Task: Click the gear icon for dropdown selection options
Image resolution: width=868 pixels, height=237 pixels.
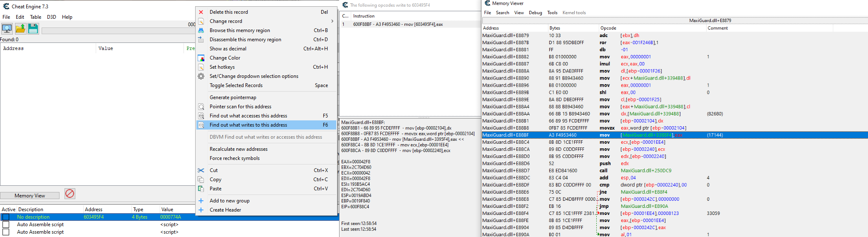Action: [x=201, y=76]
